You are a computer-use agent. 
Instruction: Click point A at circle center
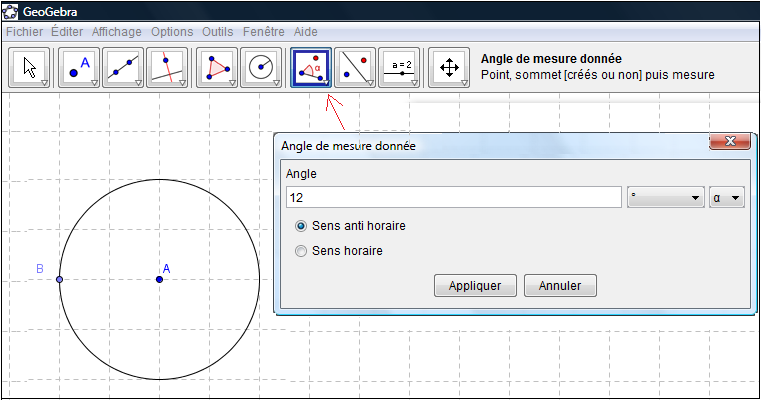point(159,279)
